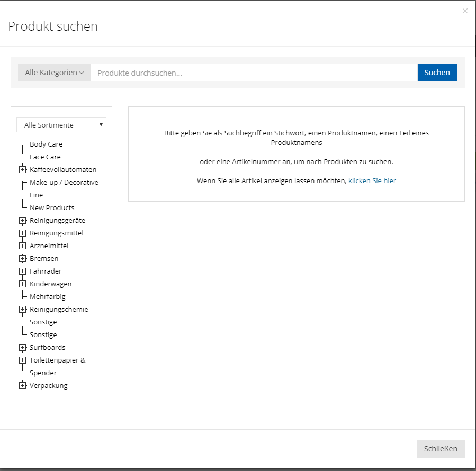This screenshot has height=471, width=476.
Task: Expand the Reinigungsmittel category node
Action: tap(22, 233)
